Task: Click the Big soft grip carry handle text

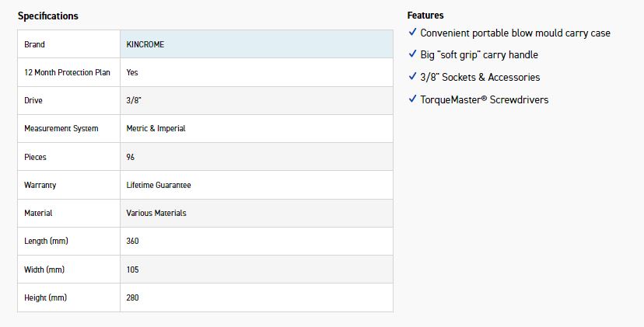Action: point(479,54)
